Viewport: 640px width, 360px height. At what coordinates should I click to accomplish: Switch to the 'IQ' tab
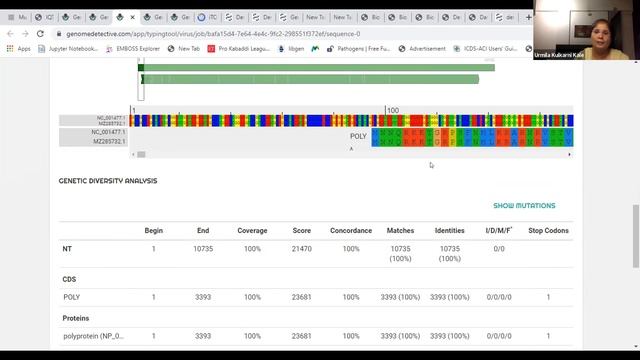point(44,17)
